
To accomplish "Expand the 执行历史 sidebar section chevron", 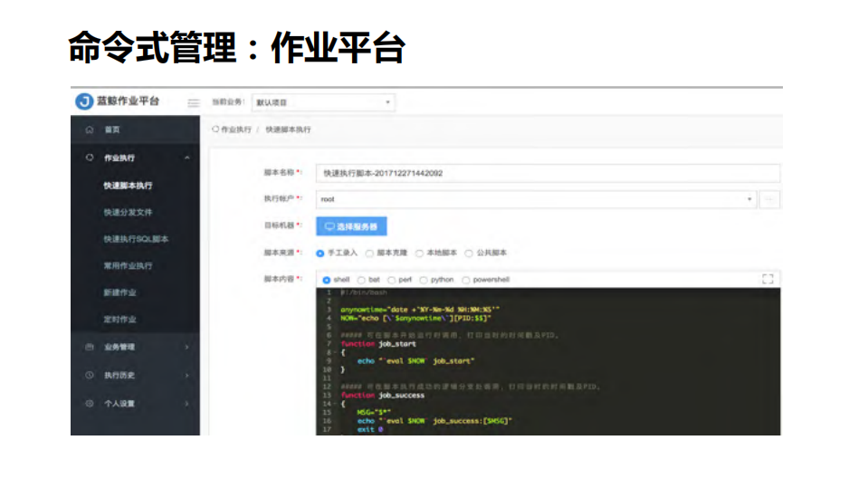I will 187,376.
